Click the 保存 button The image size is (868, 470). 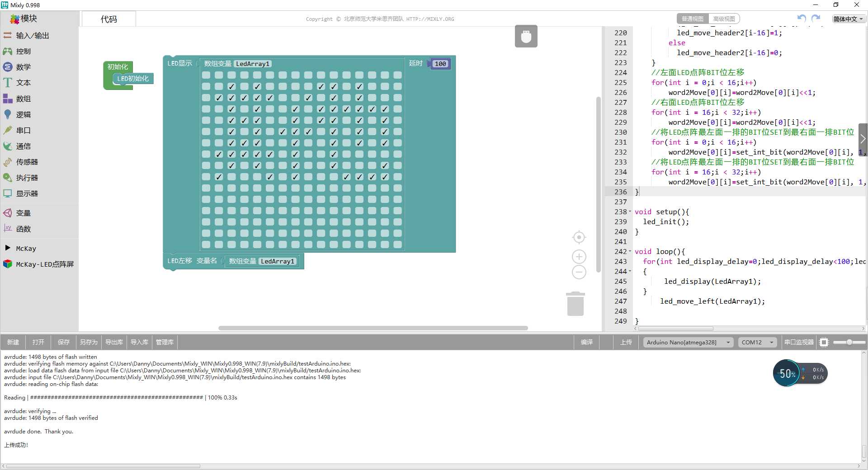[64, 342]
